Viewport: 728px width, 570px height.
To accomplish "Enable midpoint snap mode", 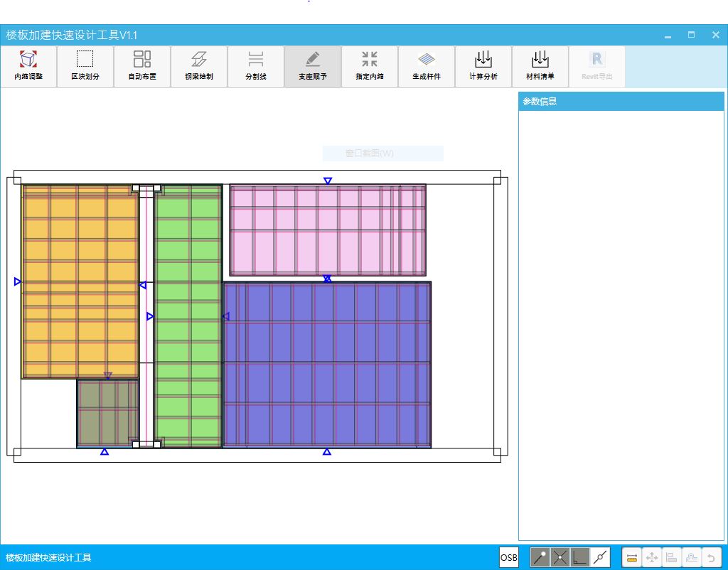I will (600, 558).
